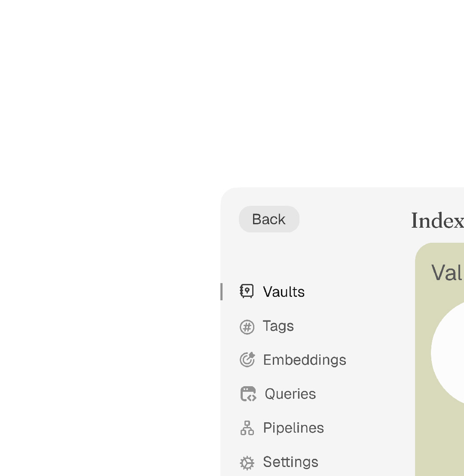464x476 pixels.
Task: Navigate to Settings
Action: (290, 462)
